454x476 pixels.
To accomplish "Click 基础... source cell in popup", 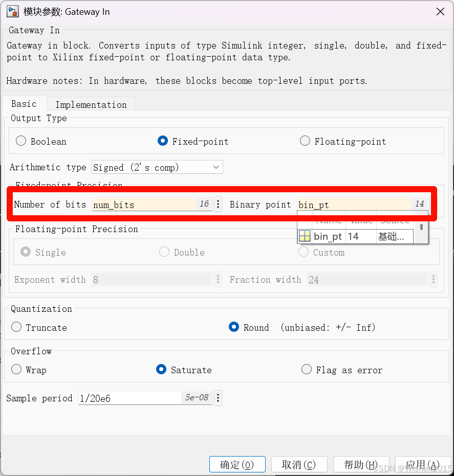I will (395, 236).
